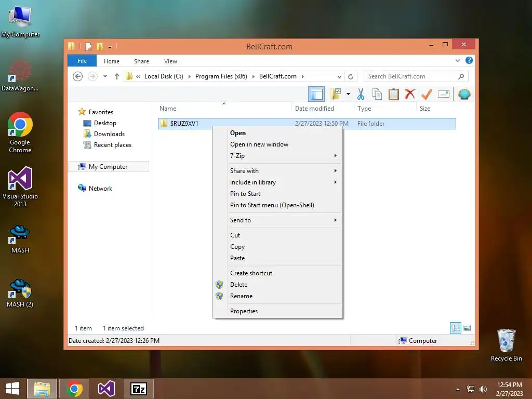Choose Rename from the context menu
Image resolution: width=532 pixels, height=399 pixels.
(x=277, y=296)
